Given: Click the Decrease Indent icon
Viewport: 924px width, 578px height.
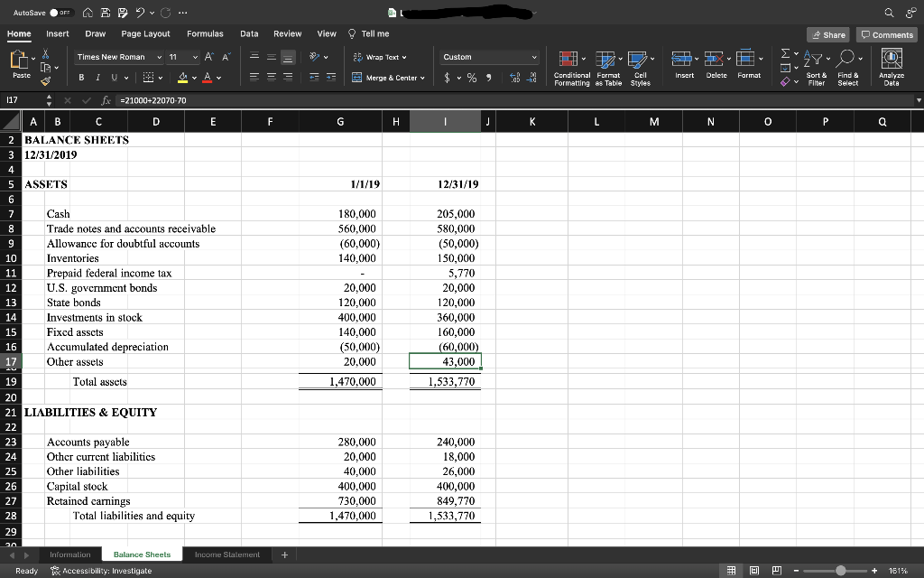Looking at the screenshot, I should (x=315, y=78).
